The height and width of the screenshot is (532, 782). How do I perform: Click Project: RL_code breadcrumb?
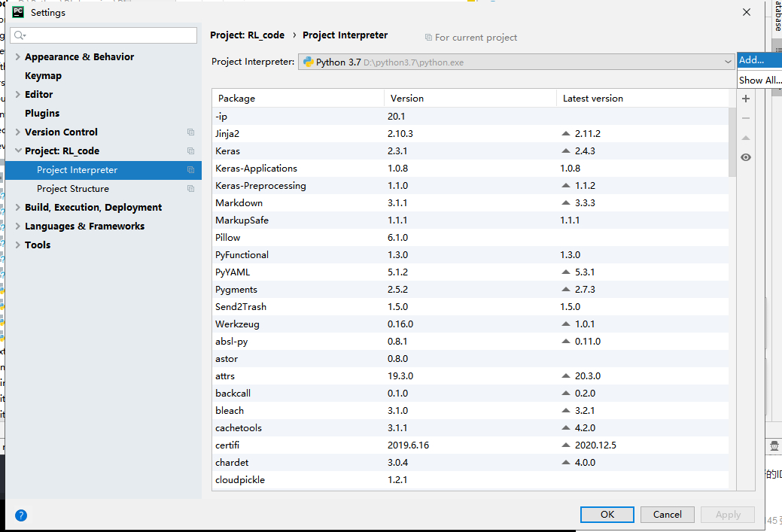pos(248,35)
